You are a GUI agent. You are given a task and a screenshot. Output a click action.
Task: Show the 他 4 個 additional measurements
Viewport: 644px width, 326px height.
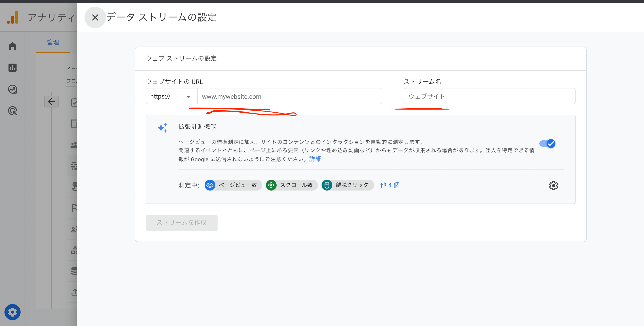point(390,185)
